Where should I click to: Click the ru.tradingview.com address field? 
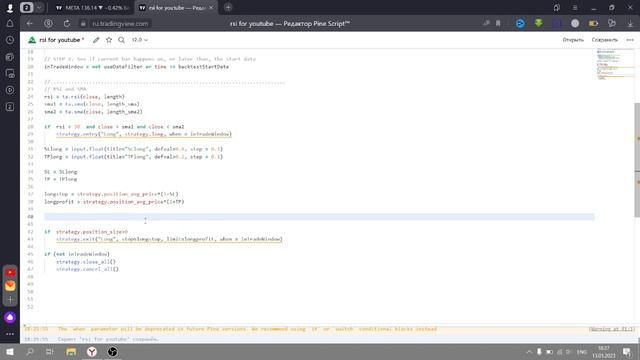[120, 24]
